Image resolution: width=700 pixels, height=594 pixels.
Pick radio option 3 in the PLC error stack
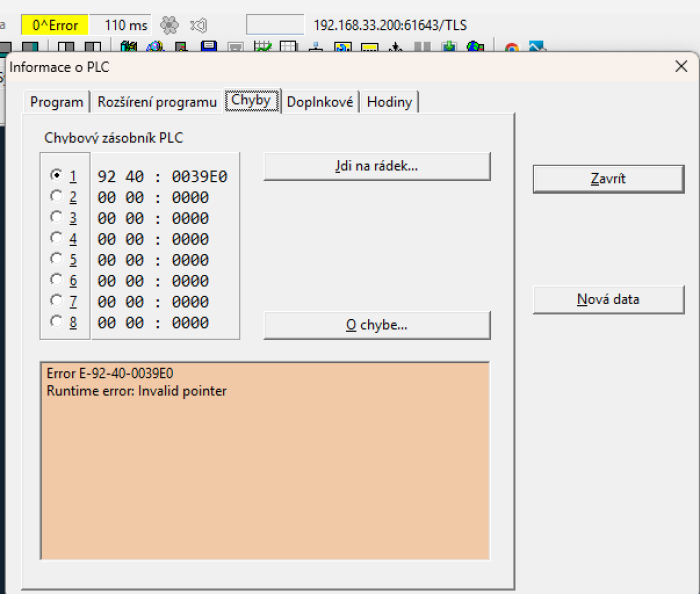coord(56,217)
